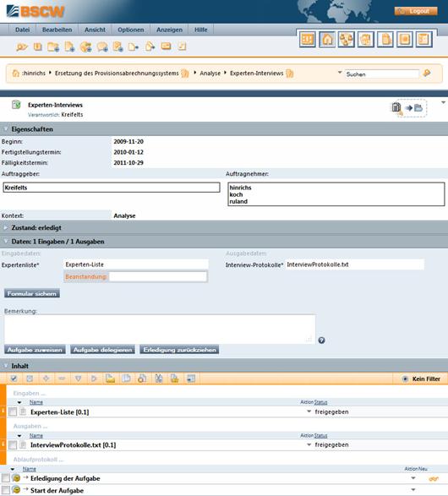Tick the Erledigung der Aufgabe checkbox
This screenshot has width=448, height=496.
pos(6,478)
